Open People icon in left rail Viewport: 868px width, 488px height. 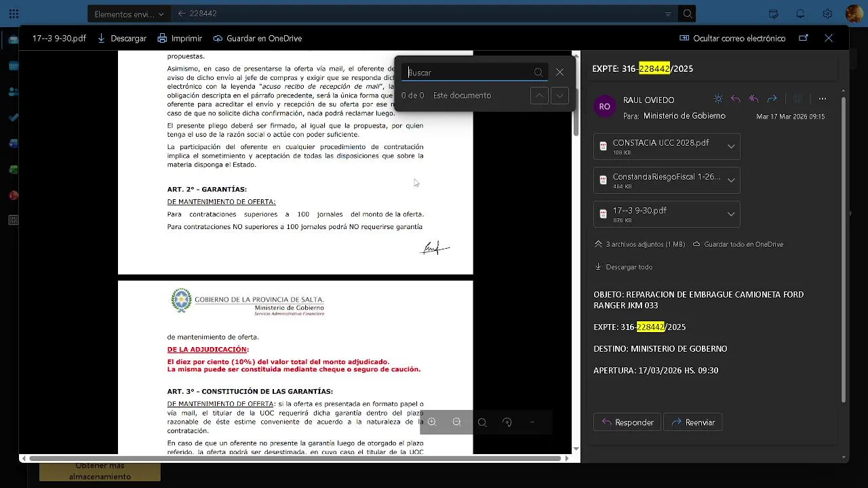point(14,91)
